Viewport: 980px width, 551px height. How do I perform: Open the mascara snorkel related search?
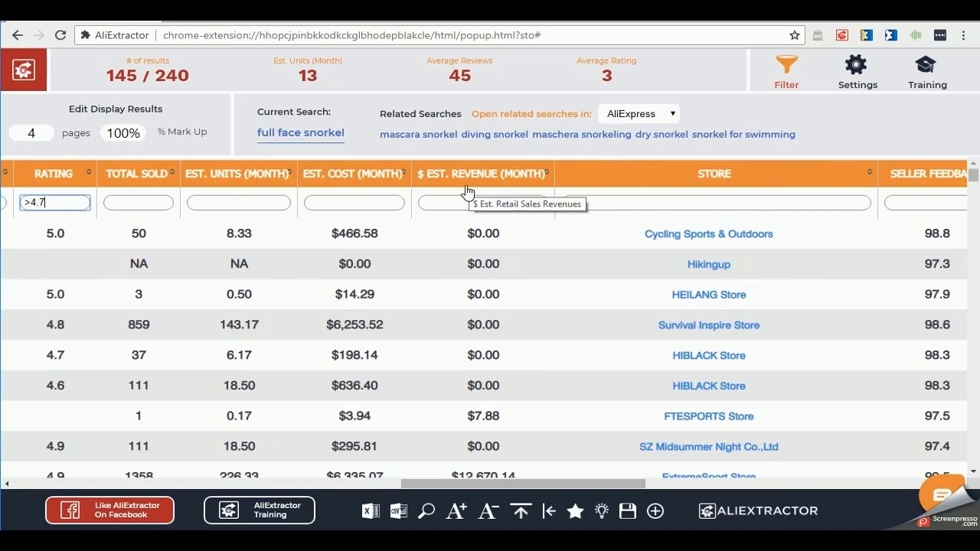[x=418, y=135]
